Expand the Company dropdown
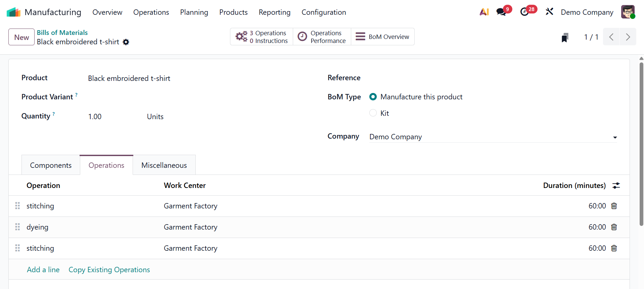The width and height of the screenshot is (644, 289). pyautogui.click(x=615, y=137)
